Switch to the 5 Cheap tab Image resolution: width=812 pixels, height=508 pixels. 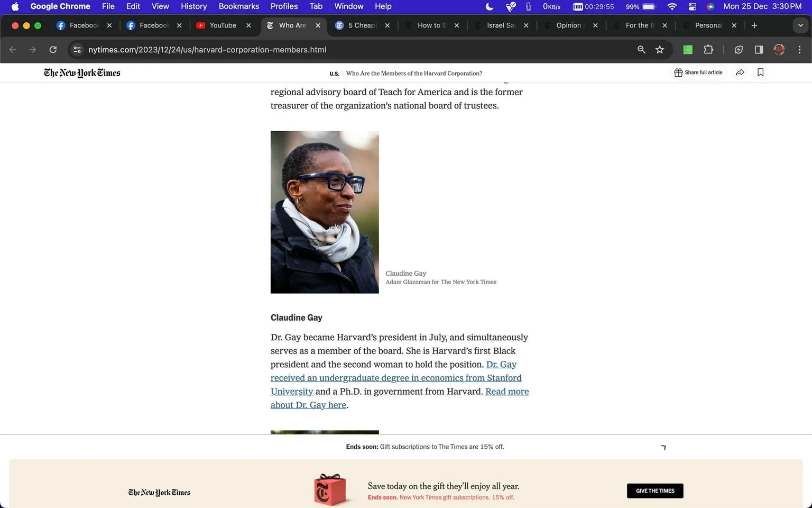[x=362, y=25]
